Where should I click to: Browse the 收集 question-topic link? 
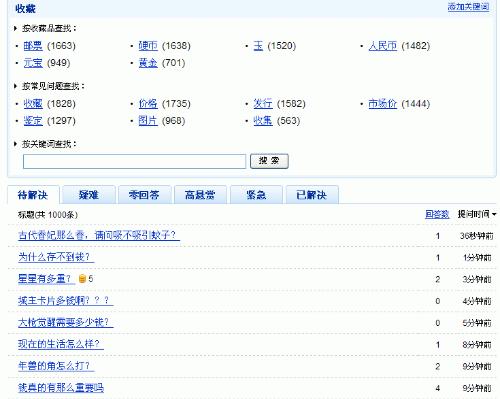point(263,121)
